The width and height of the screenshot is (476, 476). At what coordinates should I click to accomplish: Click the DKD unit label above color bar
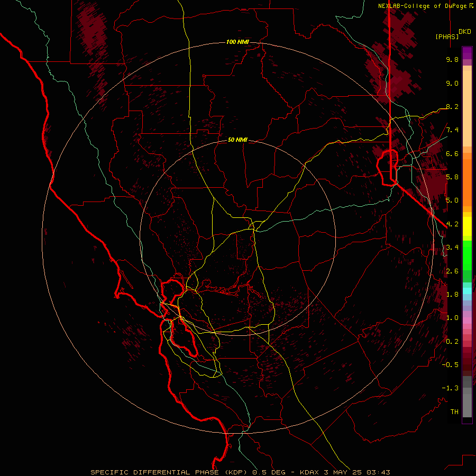465,32
